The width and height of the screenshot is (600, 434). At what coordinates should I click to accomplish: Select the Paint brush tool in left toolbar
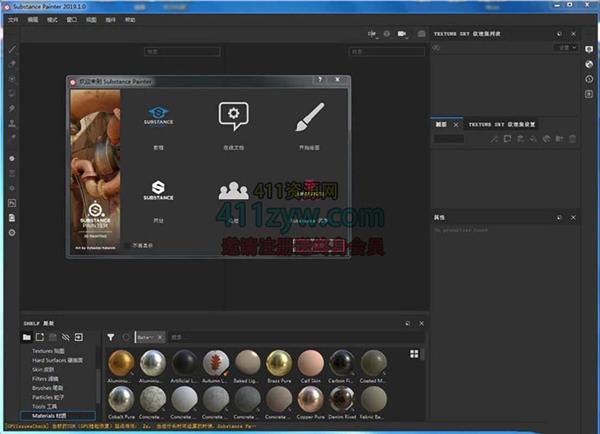[12, 48]
